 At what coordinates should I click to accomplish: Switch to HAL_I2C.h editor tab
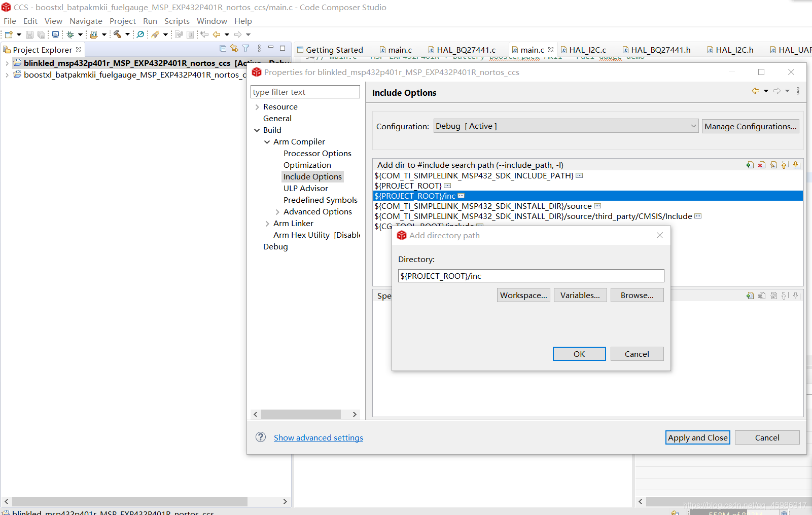(x=730, y=50)
